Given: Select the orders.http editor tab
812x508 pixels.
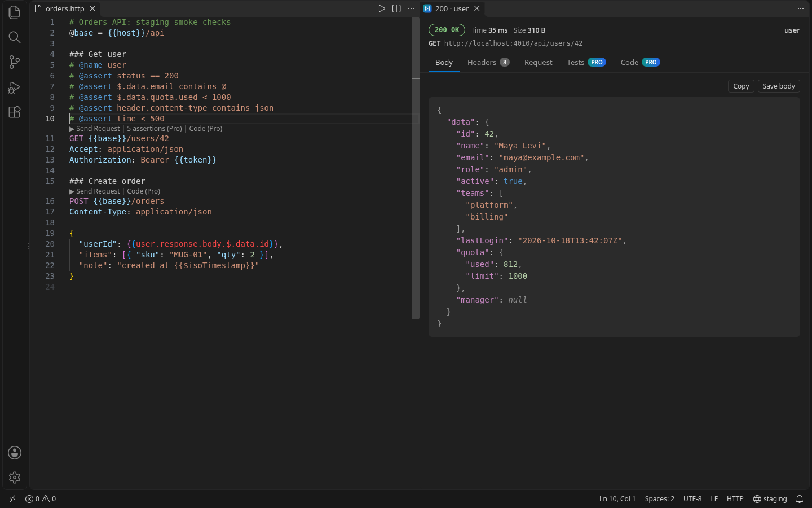Looking at the screenshot, I should [x=65, y=8].
